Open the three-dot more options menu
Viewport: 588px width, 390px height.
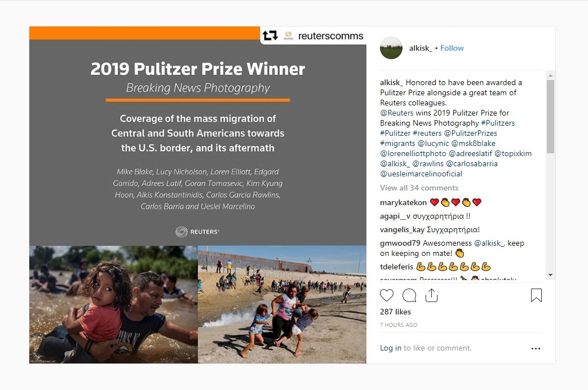click(536, 348)
